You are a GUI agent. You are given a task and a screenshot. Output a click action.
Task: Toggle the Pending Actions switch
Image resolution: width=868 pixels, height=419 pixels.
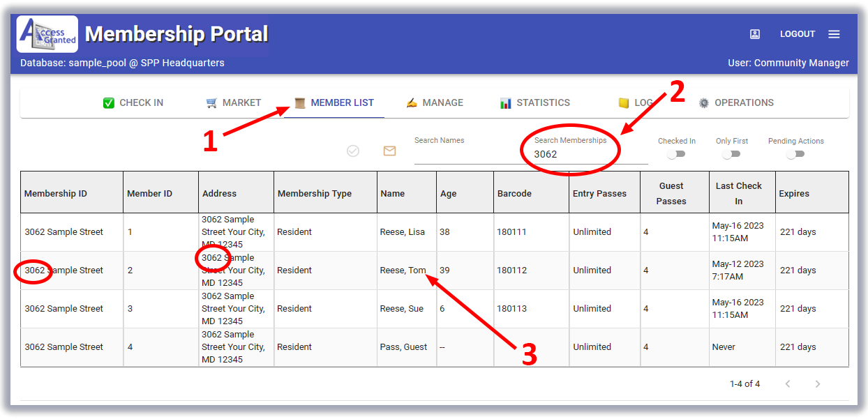point(795,155)
